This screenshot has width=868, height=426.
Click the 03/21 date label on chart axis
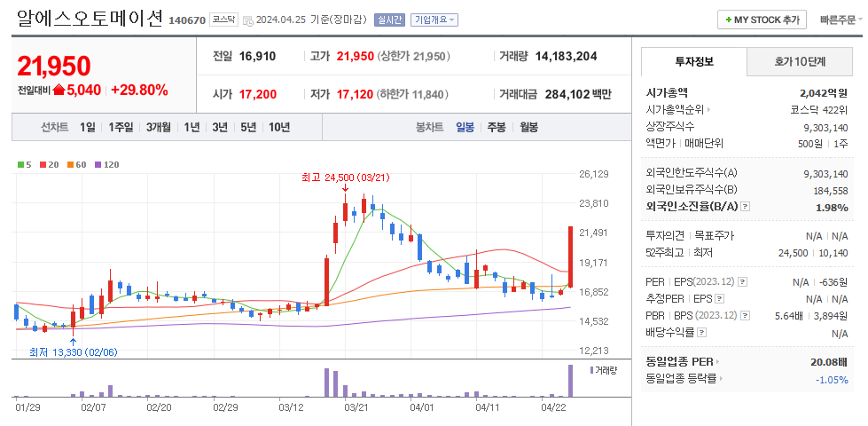[356, 407]
